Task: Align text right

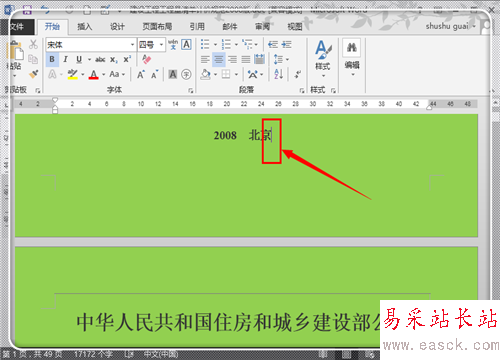Action: coord(232,59)
